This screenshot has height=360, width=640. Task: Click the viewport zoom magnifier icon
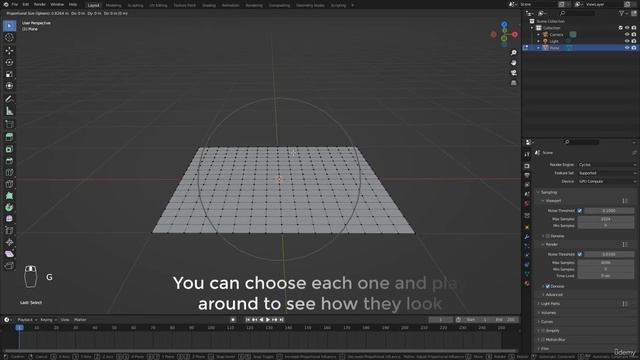[x=513, y=53]
